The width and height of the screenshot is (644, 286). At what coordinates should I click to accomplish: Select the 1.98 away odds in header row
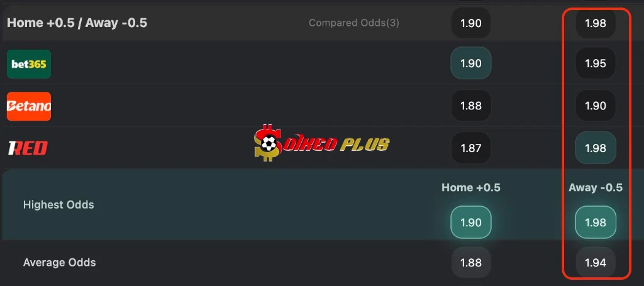(595, 23)
